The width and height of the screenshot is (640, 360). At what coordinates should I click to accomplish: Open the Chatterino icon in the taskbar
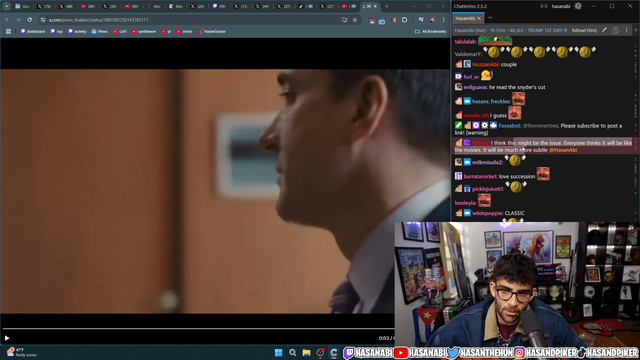(334, 353)
